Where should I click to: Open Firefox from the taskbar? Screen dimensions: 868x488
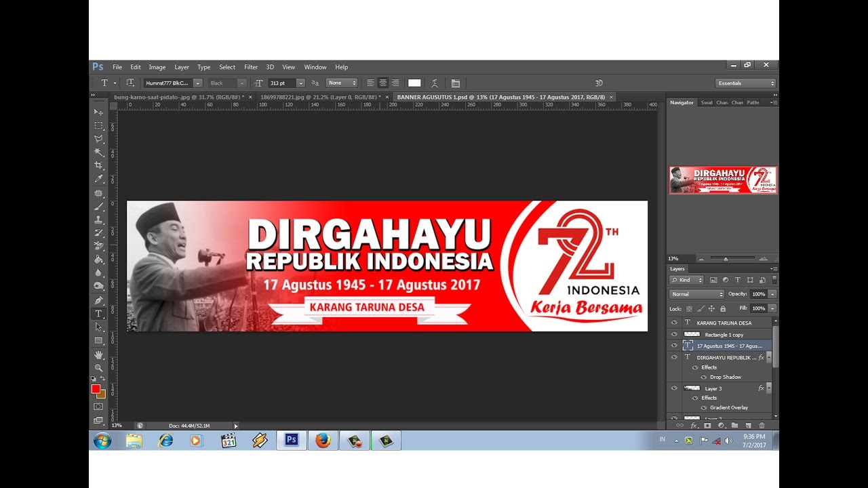pyautogui.click(x=323, y=441)
